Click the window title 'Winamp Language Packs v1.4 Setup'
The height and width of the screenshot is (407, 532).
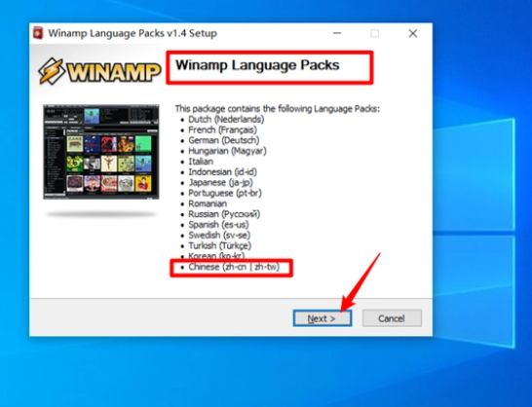pyautogui.click(x=133, y=33)
